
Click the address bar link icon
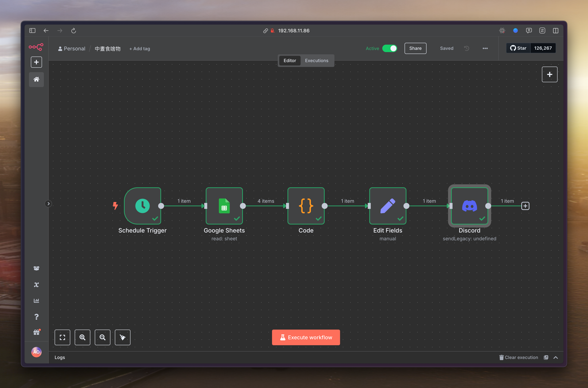point(265,31)
